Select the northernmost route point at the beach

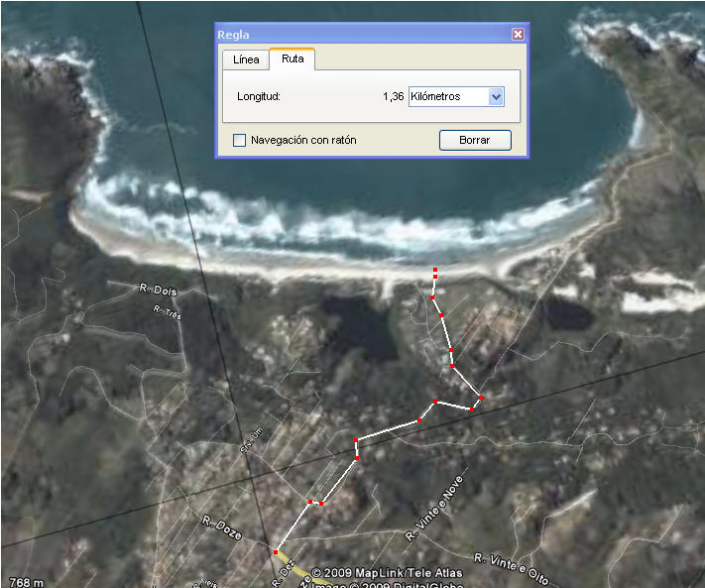click(435, 271)
